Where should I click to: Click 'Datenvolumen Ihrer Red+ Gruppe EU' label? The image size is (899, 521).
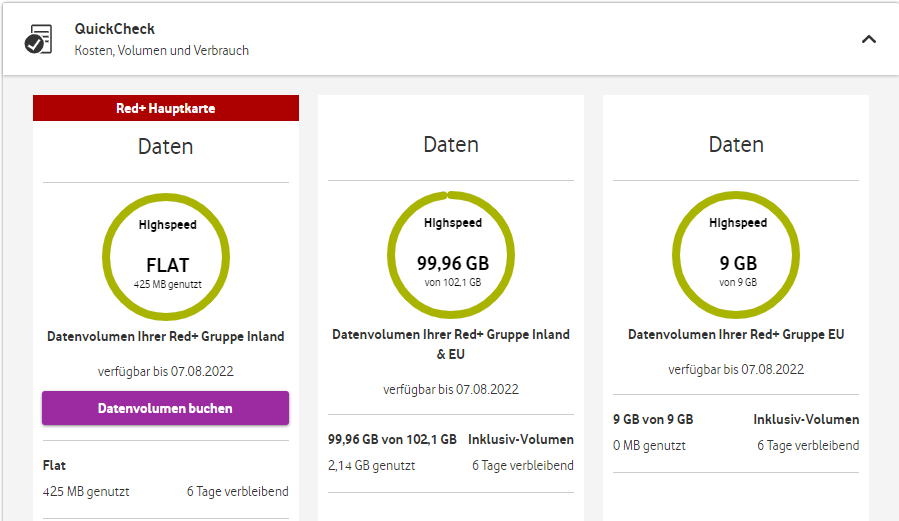736,334
